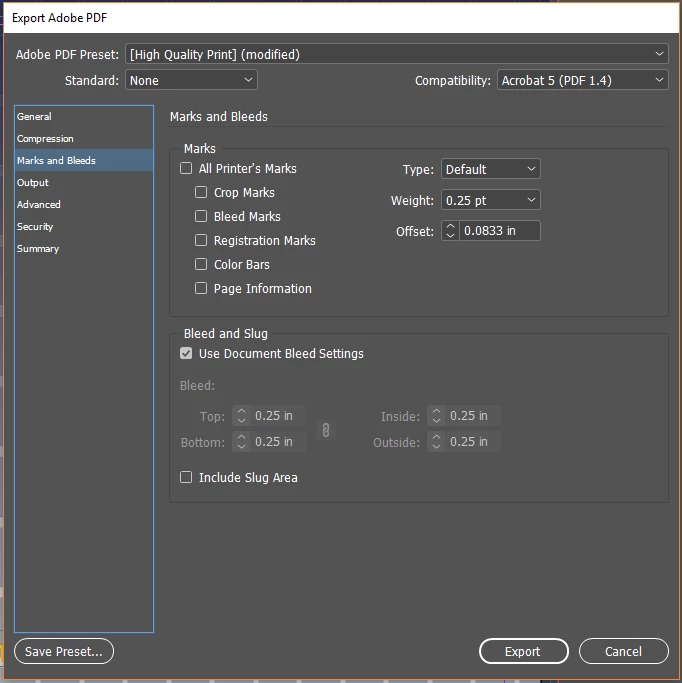This screenshot has width=682, height=683.
Task: Uncheck Use Document Bleed Settings
Action: point(186,353)
